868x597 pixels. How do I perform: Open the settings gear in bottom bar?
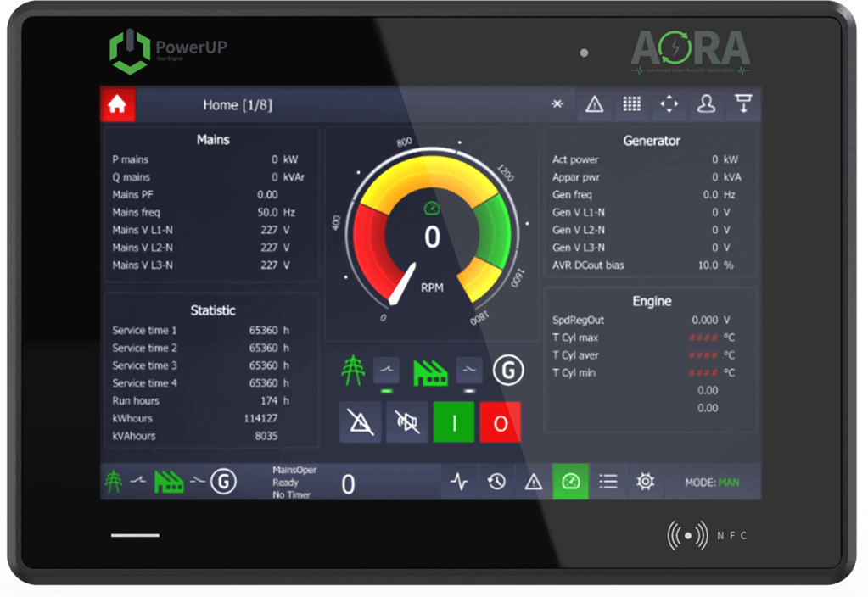coord(646,482)
